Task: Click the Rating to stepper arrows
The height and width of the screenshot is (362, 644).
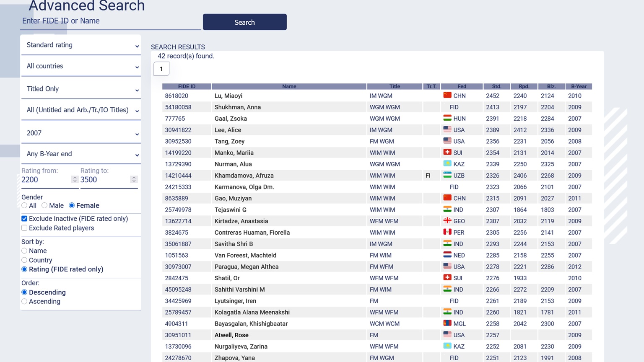Action: coord(134,179)
